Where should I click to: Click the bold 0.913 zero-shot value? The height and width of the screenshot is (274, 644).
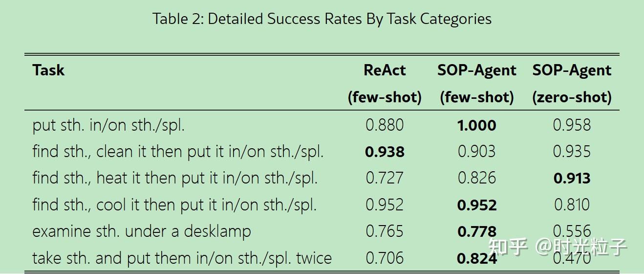[572, 178]
